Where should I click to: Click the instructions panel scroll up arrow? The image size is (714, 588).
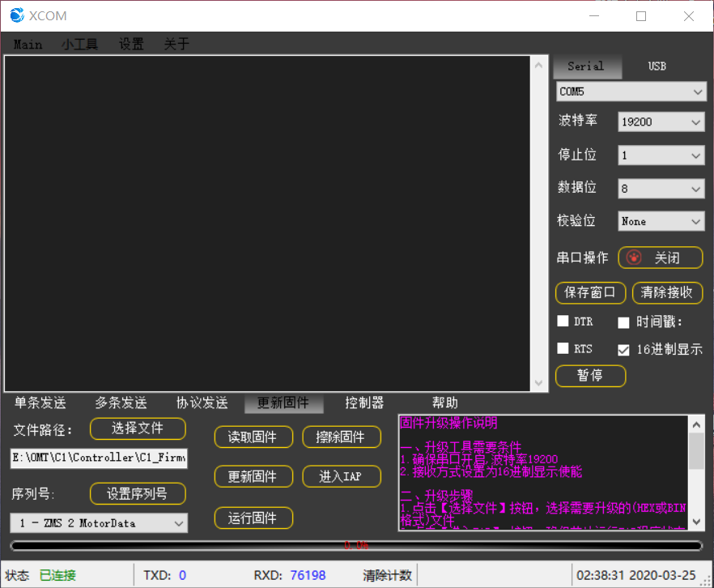[696, 425]
